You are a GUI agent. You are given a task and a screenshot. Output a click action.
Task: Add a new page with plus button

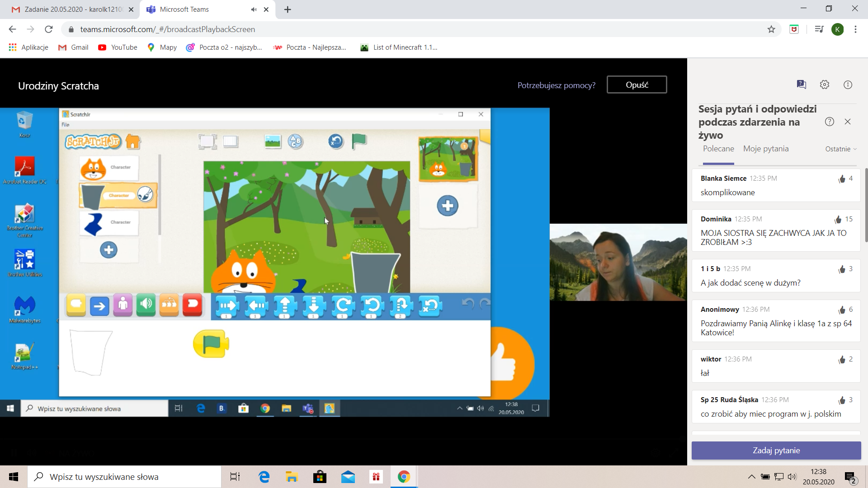point(448,206)
